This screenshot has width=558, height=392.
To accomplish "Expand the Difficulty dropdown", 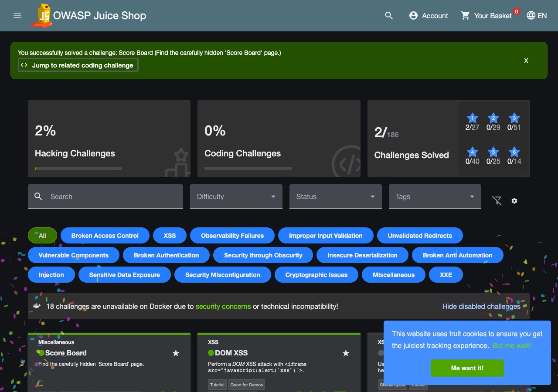I will tap(236, 196).
